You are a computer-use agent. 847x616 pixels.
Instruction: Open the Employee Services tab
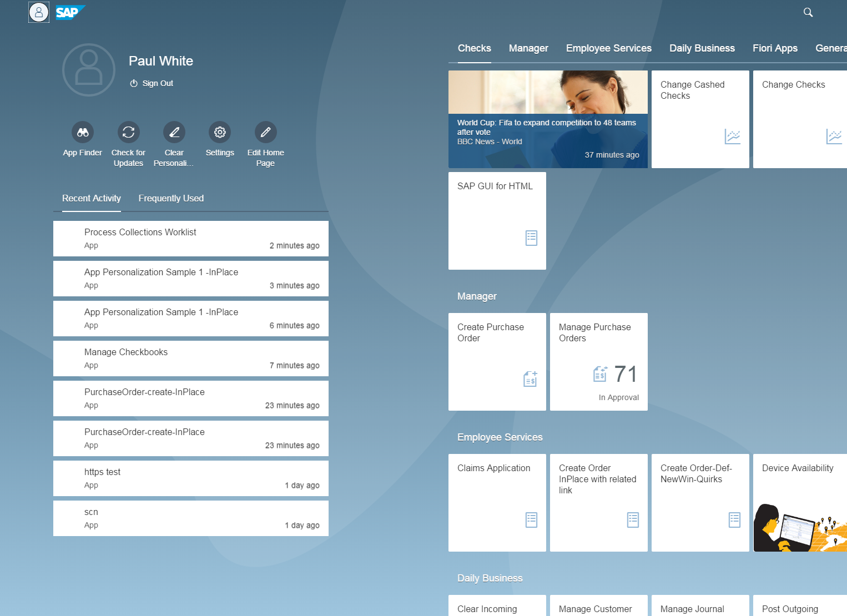608,48
